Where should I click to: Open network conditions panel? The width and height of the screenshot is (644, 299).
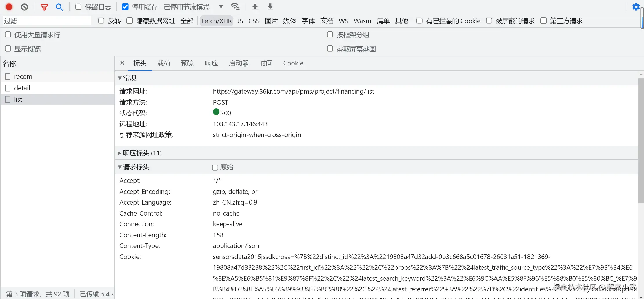pos(235,6)
